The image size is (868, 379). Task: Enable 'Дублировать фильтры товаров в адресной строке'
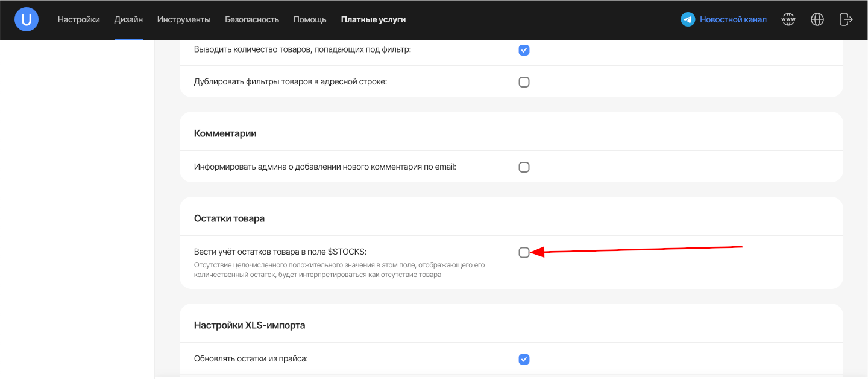click(x=524, y=82)
